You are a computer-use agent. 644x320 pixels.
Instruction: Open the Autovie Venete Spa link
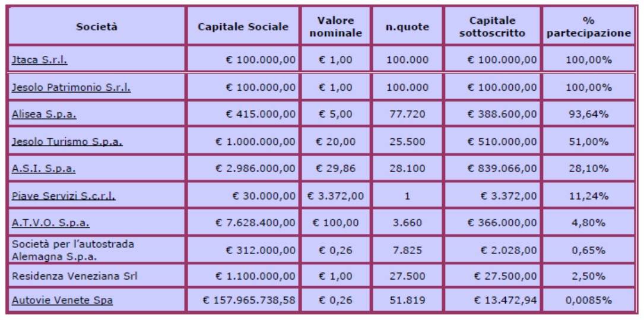click(x=62, y=300)
